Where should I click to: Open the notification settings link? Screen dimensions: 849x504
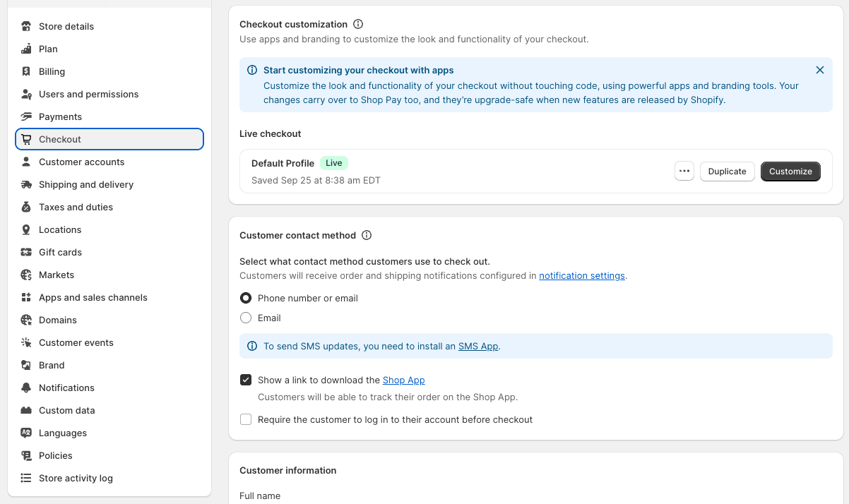(x=581, y=275)
